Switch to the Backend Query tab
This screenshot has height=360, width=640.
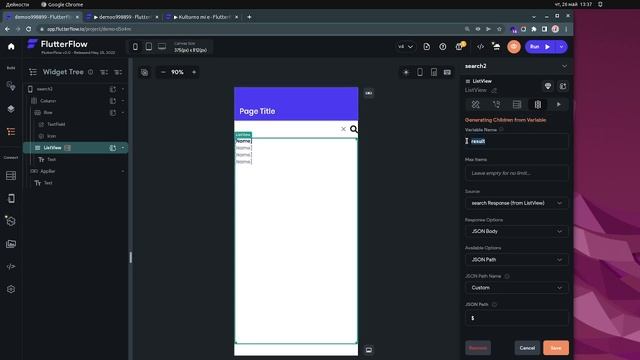pos(517,104)
